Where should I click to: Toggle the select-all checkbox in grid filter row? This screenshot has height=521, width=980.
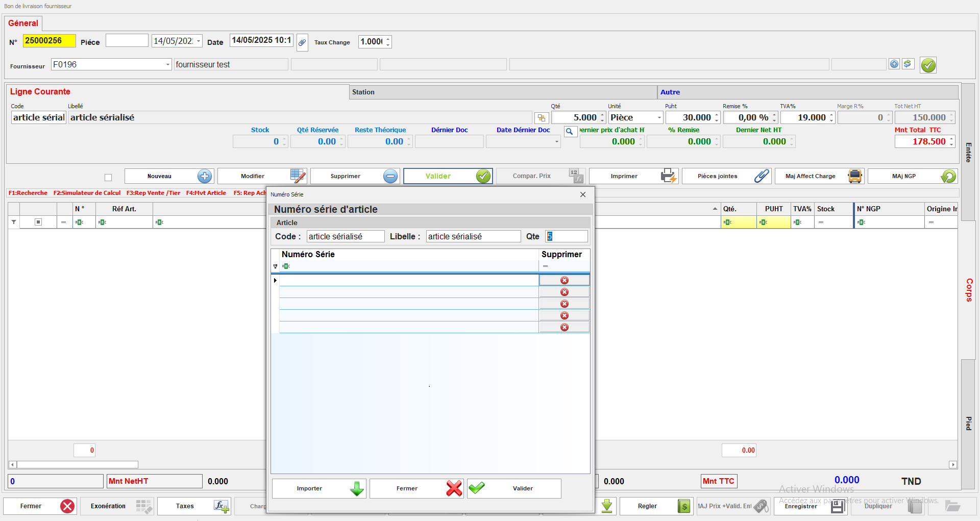[x=38, y=222]
